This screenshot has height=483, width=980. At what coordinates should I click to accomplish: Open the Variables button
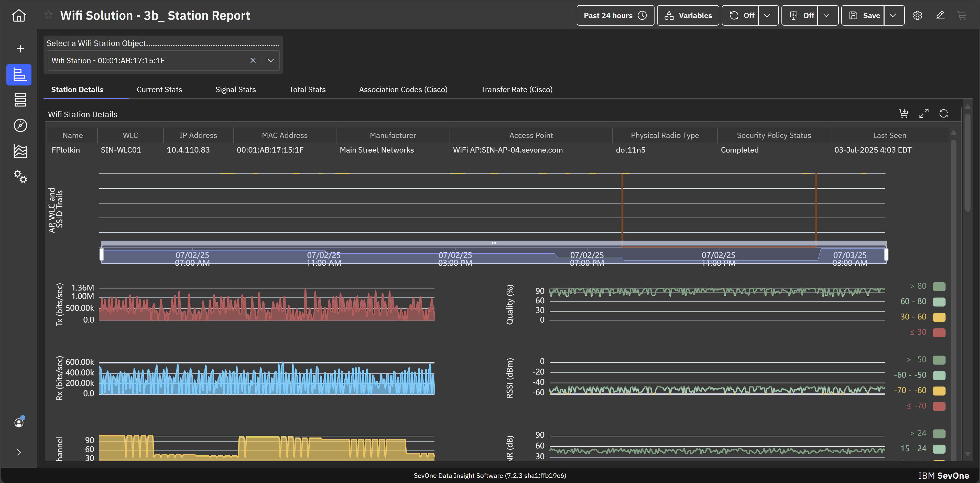tap(688, 16)
